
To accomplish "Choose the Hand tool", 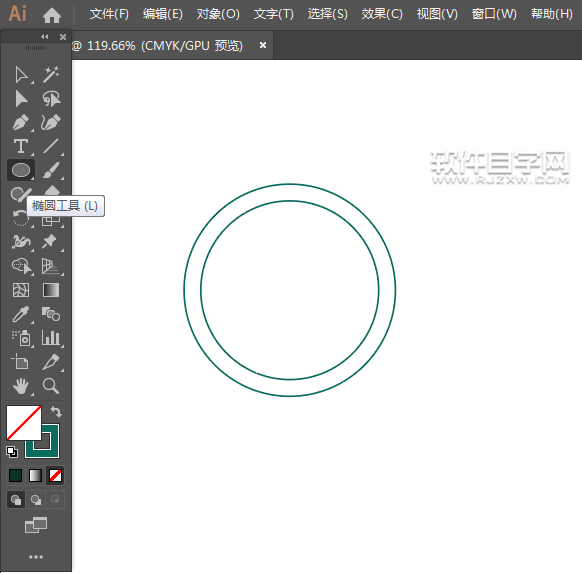I will (21, 386).
